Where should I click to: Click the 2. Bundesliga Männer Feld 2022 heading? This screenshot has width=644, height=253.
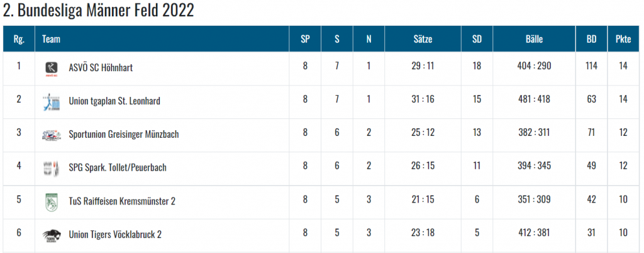point(99,11)
